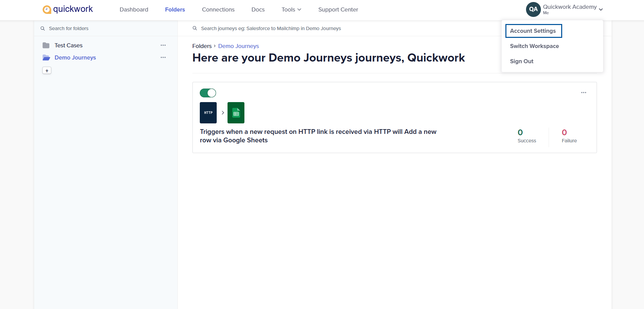This screenshot has height=309, width=644.
Task: Click the journeys search magnifier icon
Action: (195, 28)
